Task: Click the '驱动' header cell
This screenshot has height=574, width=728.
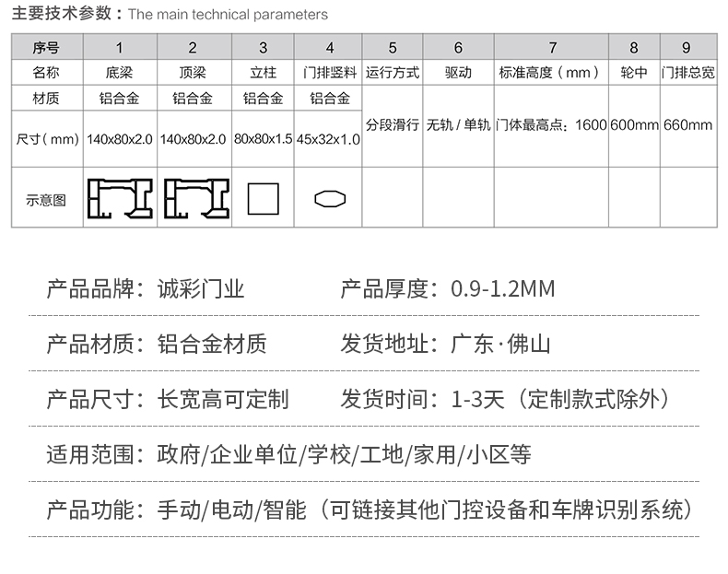Action: pyautogui.click(x=458, y=73)
